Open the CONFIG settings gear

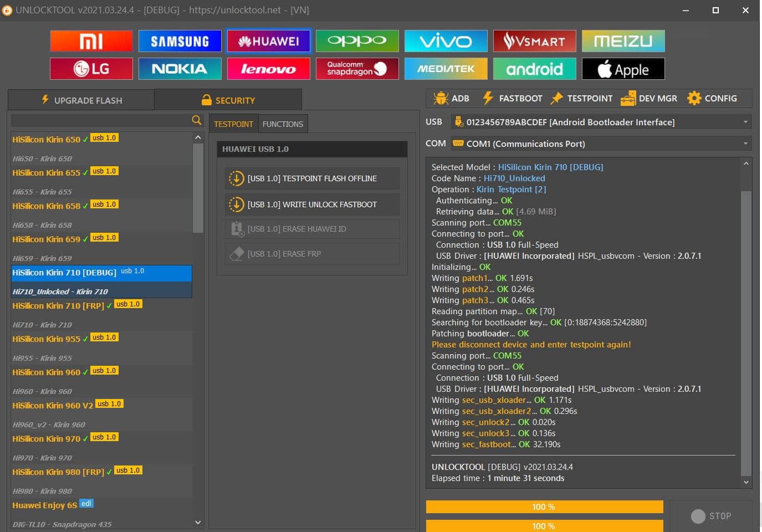coord(712,99)
